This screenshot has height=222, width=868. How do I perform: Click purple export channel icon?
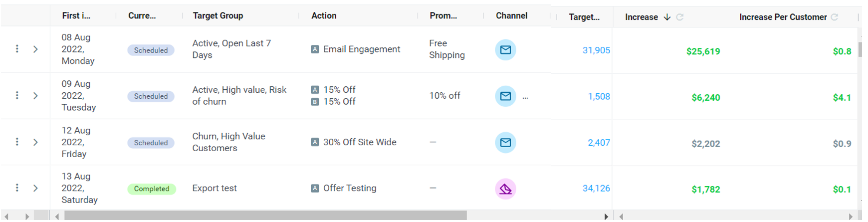505,189
